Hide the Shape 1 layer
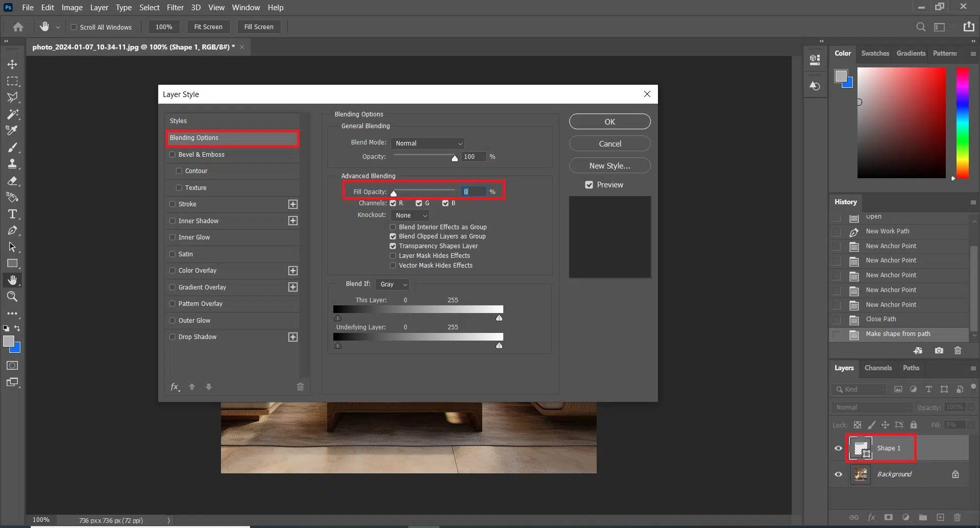The height and width of the screenshot is (528, 980). tap(838, 448)
